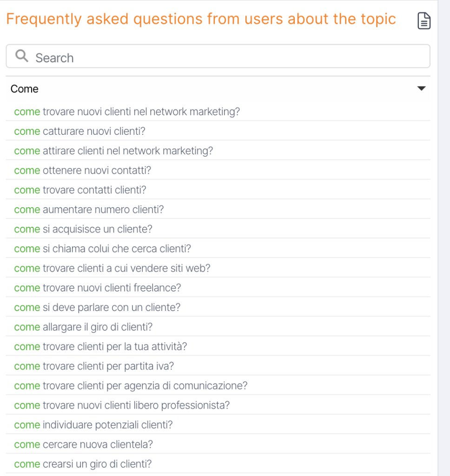The image size is (450, 476).
Task: Select 'come trovare nuovi clienti nel network marketing?'
Action: [x=127, y=112]
